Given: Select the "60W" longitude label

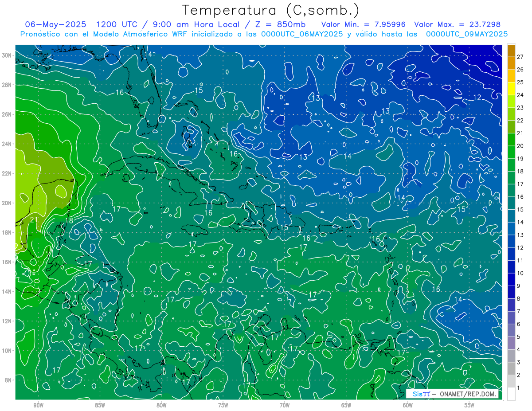Looking at the screenshot, I should (x=408, y=405).
